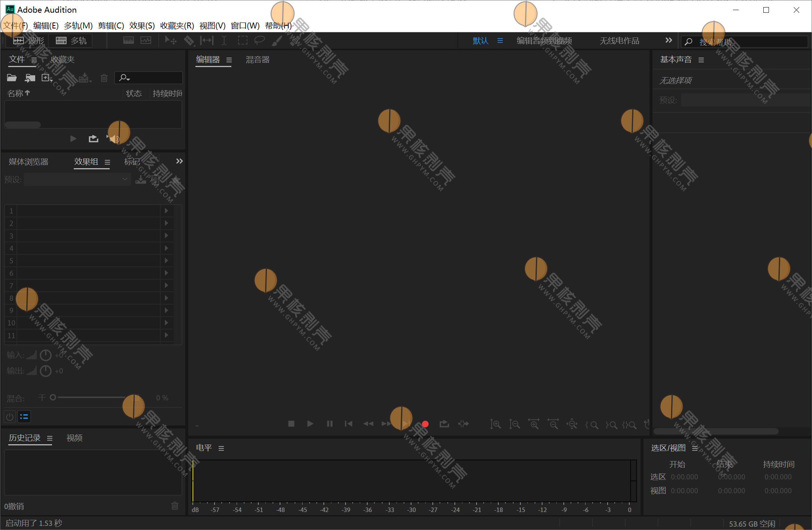Click the Pause transport button

tap(330, 424)
